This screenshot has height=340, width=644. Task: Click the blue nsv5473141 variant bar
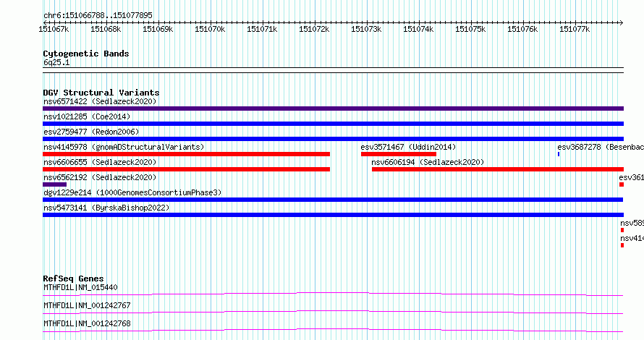coord(333,215)
